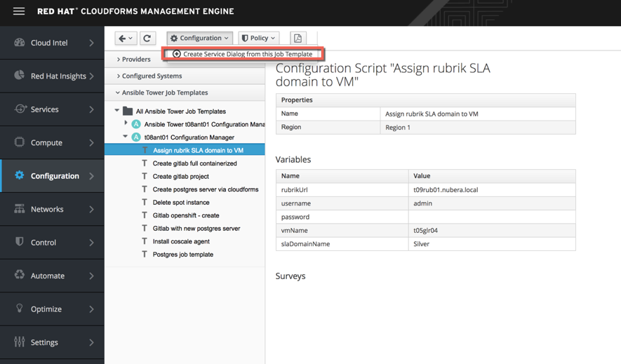Screen dimensions: 621x364
Task: Click the Configuration gear icon in sidebar
Action: pos(20,175)
